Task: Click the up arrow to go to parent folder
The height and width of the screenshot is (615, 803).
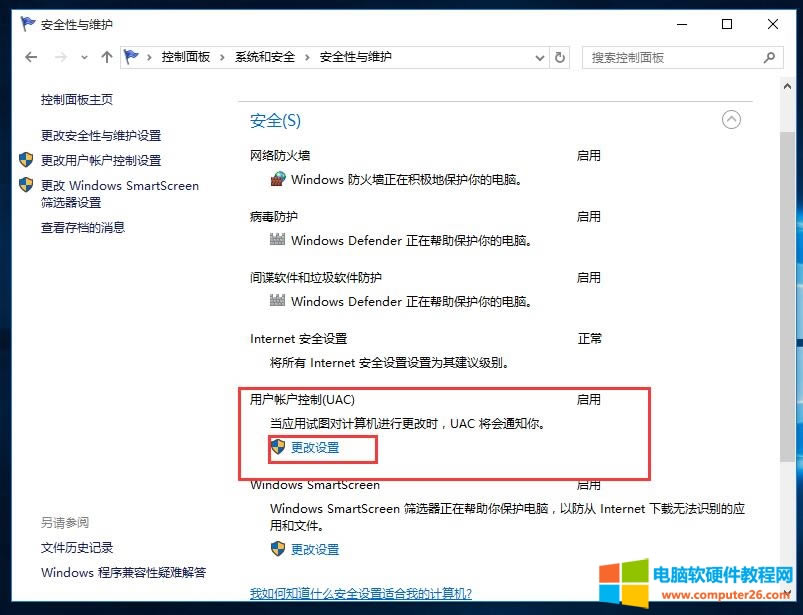Action: tap(106, 57)
